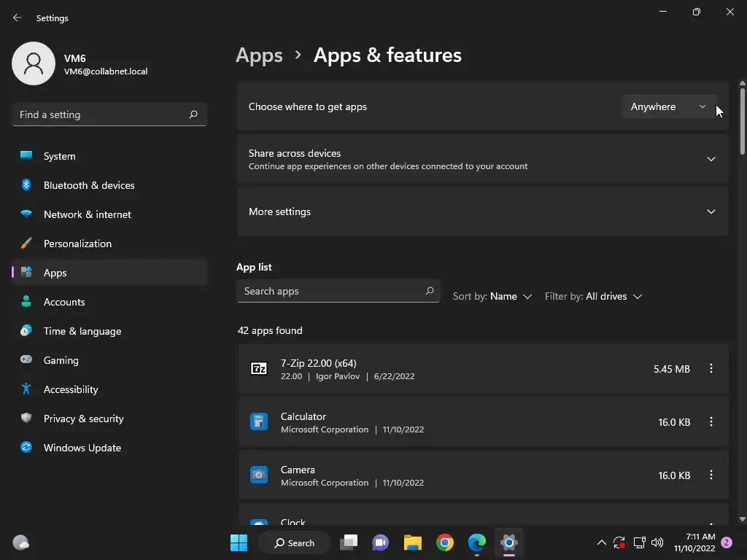Open Accounts settings
This screenshot has height=560, width=747.
pyautogui.click(x=109, y=302)
